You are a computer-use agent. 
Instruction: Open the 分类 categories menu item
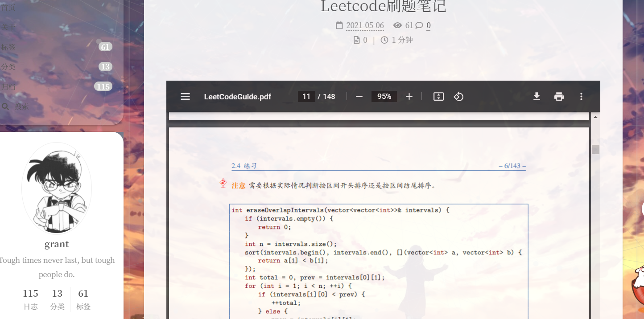8,67
